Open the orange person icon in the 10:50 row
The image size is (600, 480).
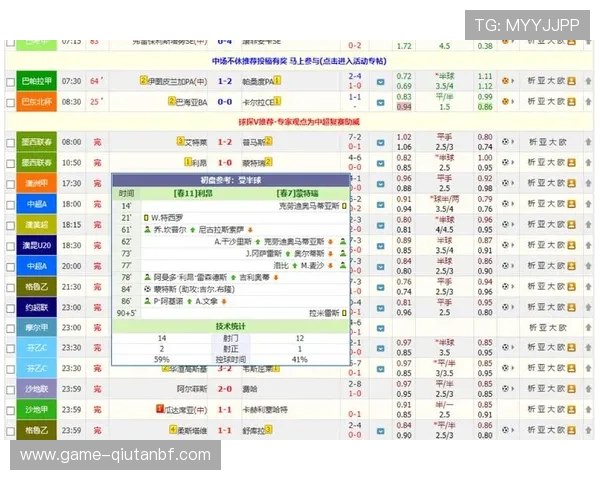click(571, 163)
